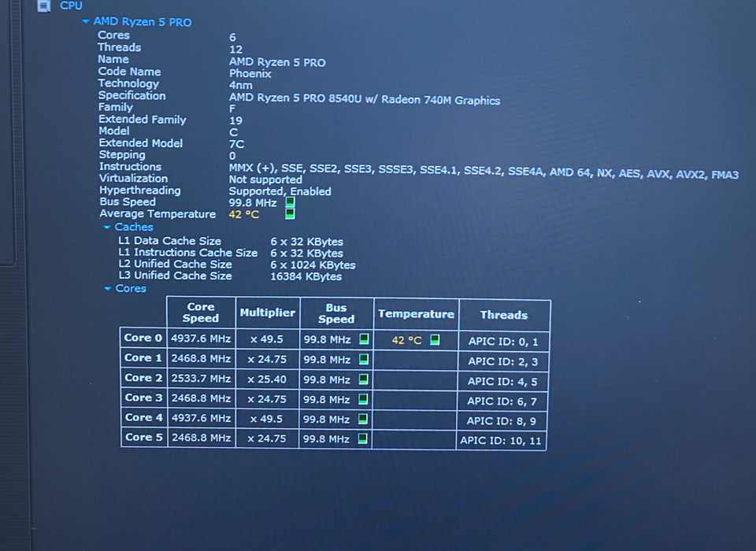Click Hyperthreading value Supported, Enabled
756x551 pixels.
click(280, 191)
